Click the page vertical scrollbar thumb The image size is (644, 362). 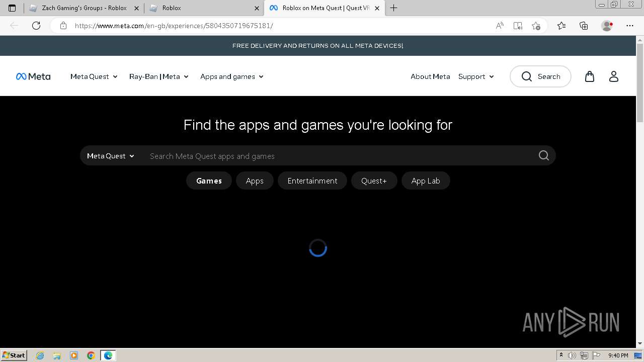(x=640, y=83)
